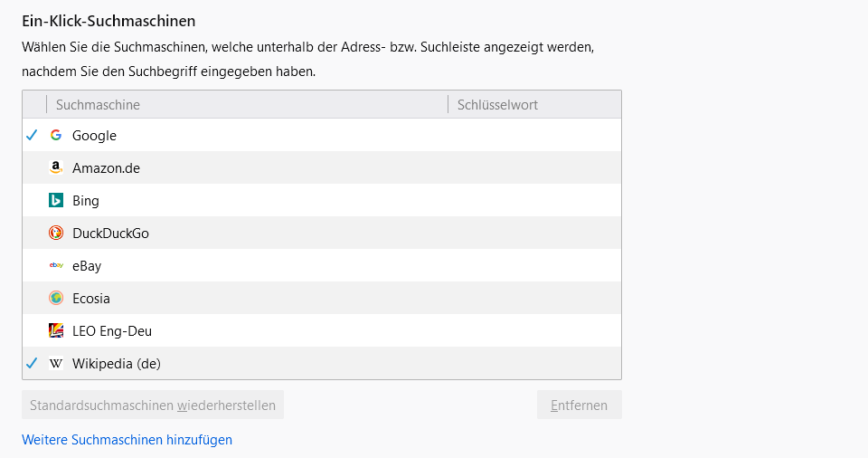Click the DuckDuckGo logo icon

pos(56,233)
